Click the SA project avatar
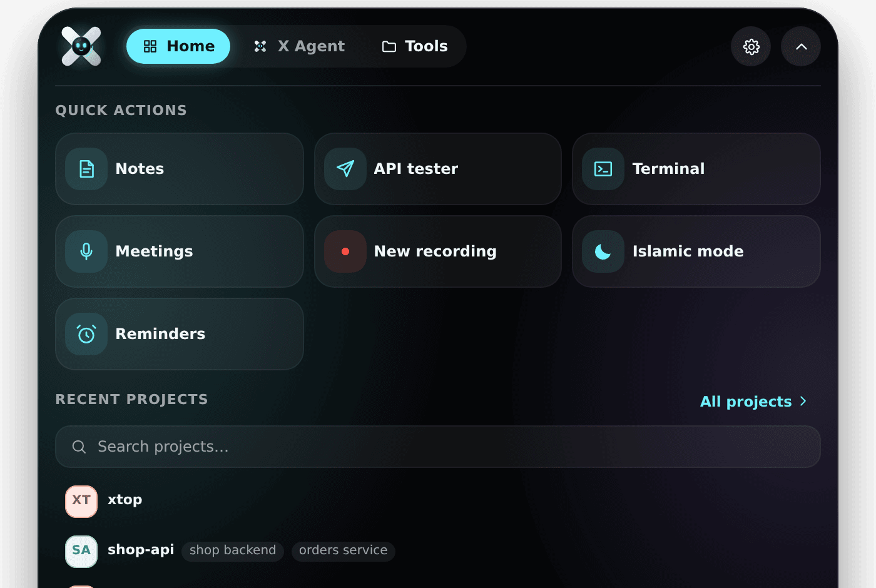This screenshot has width=876, height=588. pyautogui.click(x=81, y=552)
